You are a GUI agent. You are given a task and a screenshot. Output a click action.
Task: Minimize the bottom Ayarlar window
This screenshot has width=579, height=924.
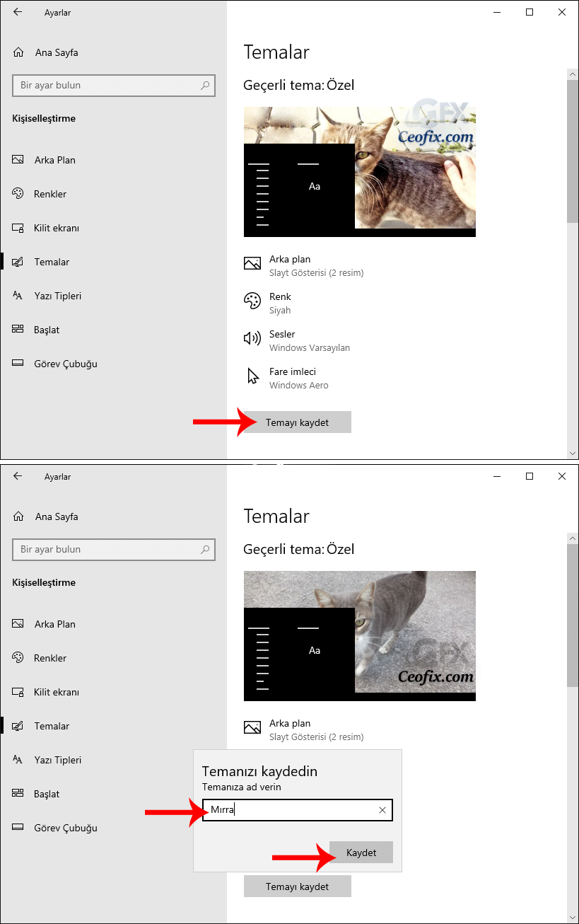pos(497,476)
